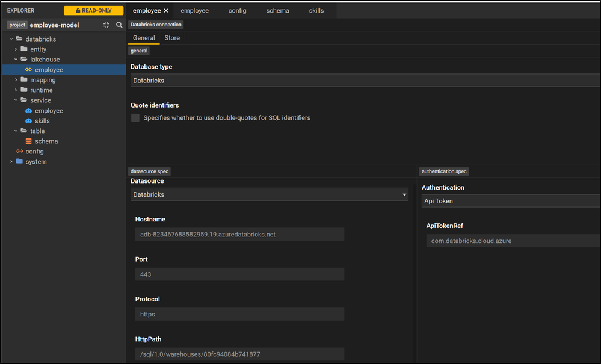Collapse all folders icon in Explorer header
This screenshot has width=601, height=364.
tap(106, 25)
